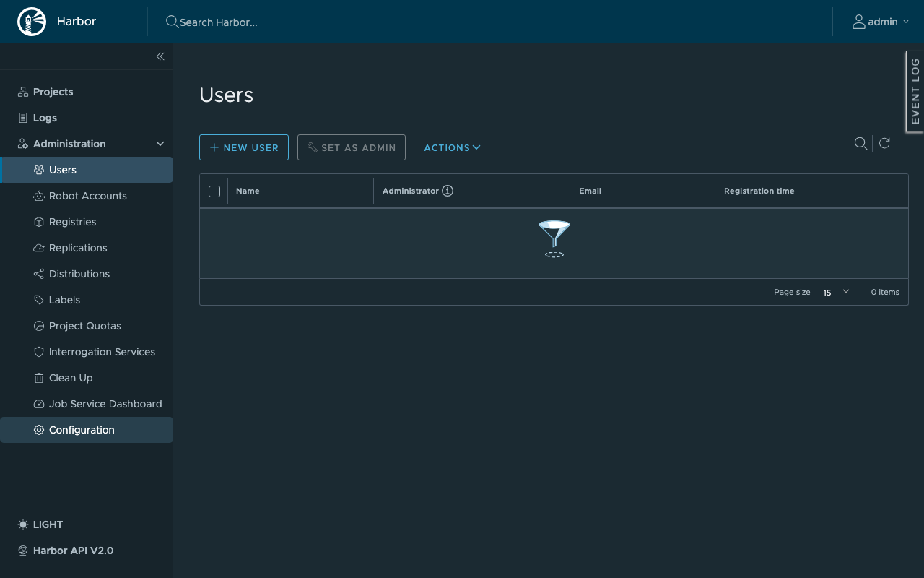The width and height of the screenshot is (924, 578).
Task: Click the NEW USER button
Action: tap(244, 147)
